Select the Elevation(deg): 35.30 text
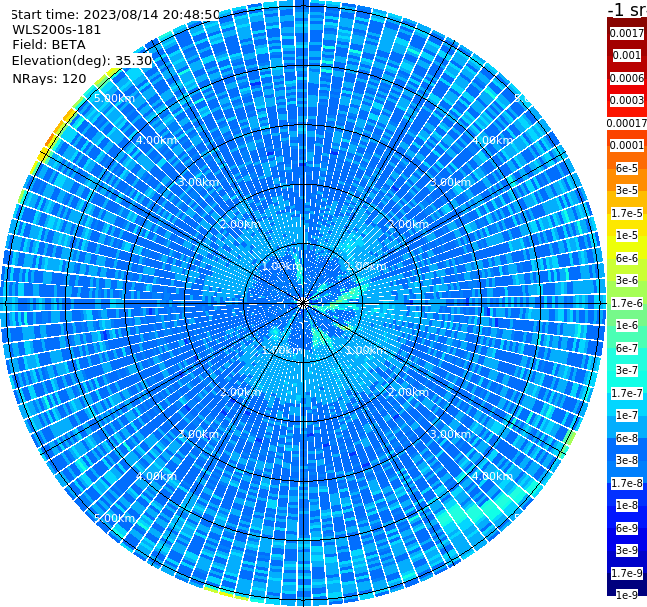The width and height of the screenshot is (647, 607). click(x=82, y=61)
